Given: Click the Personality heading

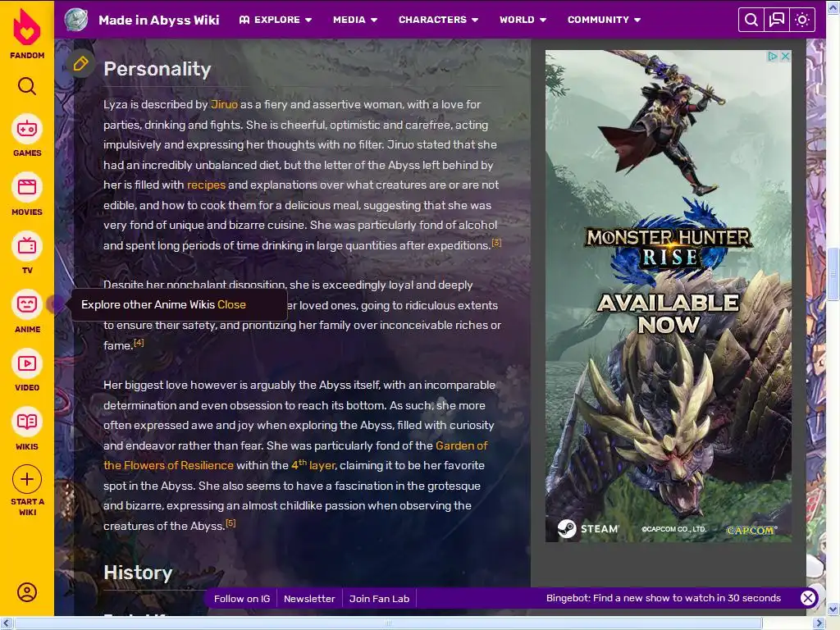Looking at the screenshot, I should (157, 69).
